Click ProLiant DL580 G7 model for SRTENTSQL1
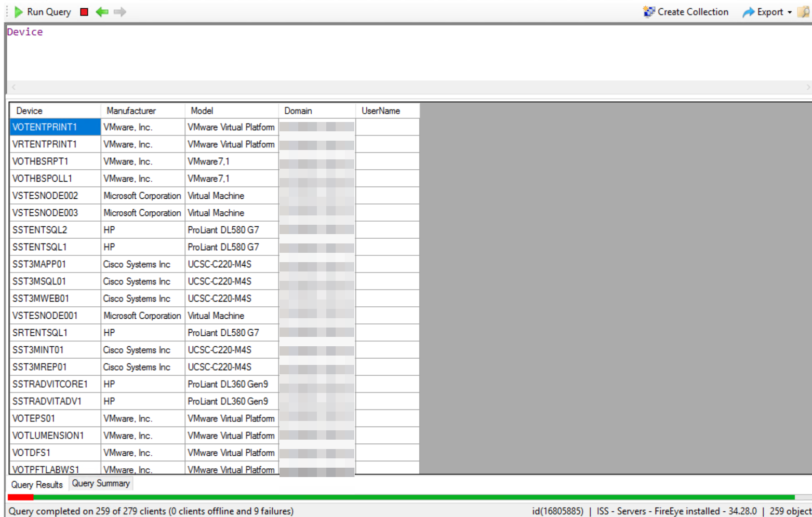 point(232,333)
